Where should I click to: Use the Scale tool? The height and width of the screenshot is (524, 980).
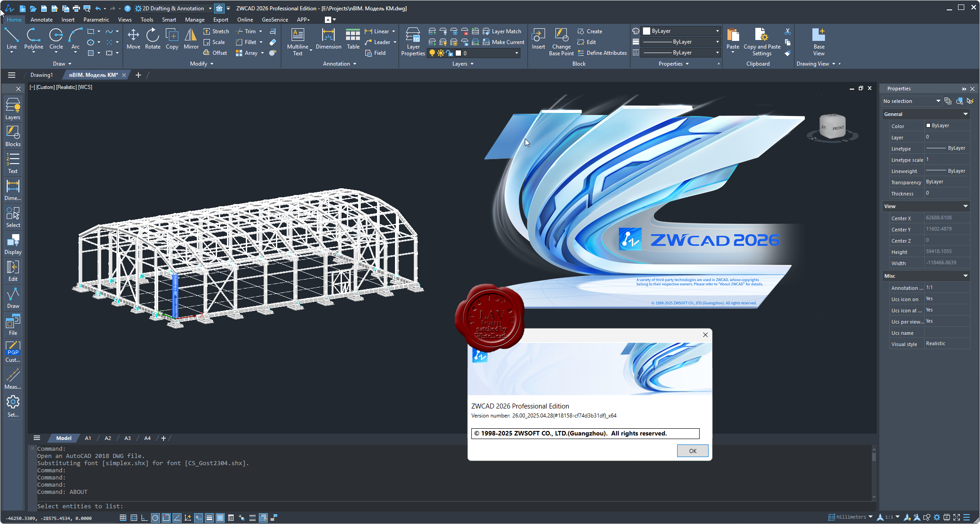[x=214, y=42]
